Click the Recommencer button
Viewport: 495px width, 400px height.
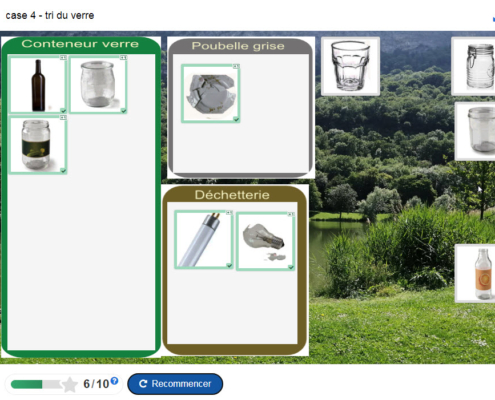tap(175, 384)
